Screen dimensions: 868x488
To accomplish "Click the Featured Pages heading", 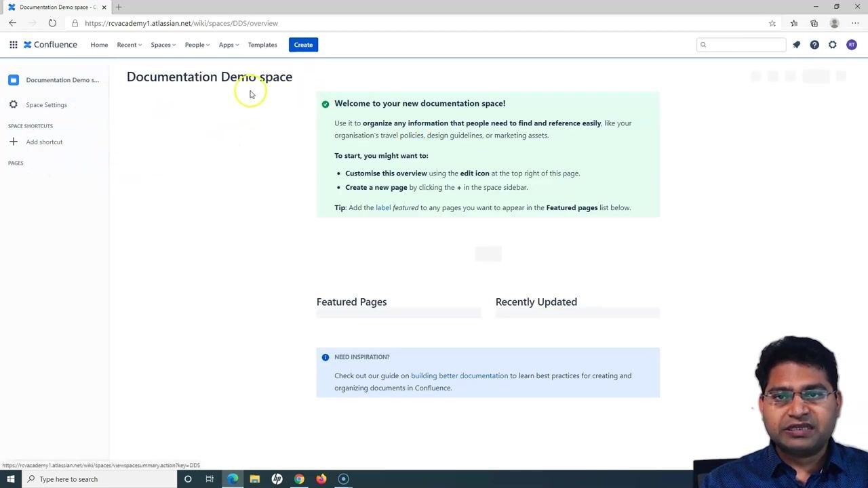I will tap(351, 302).
